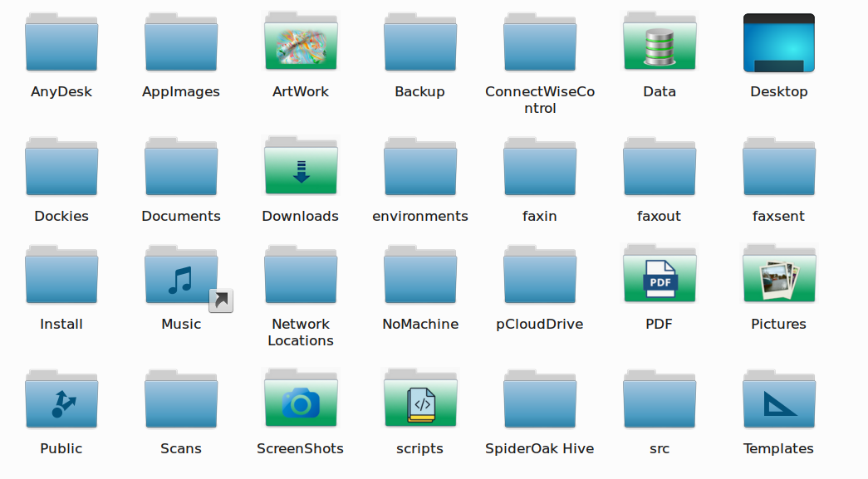Click the "faxout" folder label
The width and height of the screenshot is (868, 479).
pos(660,217)
